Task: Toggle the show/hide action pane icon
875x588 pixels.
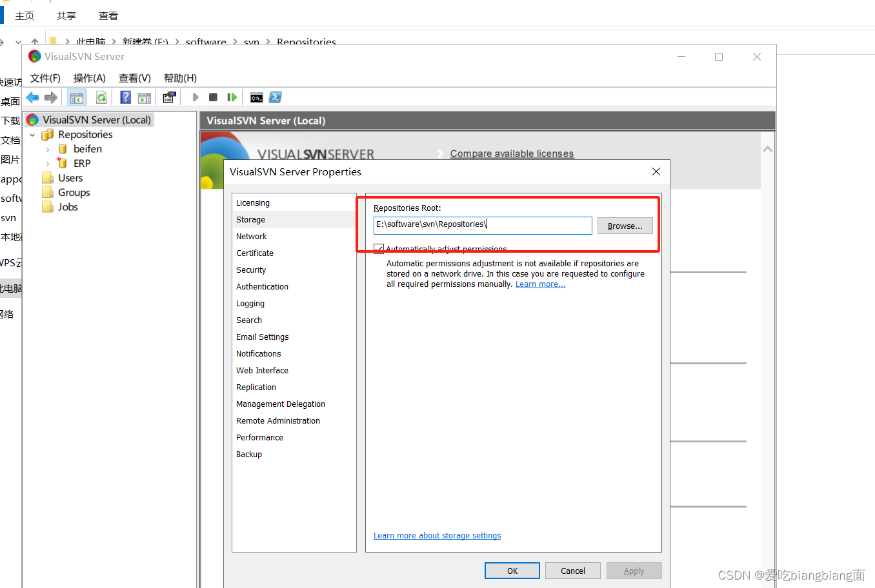Action: [145, 97]
